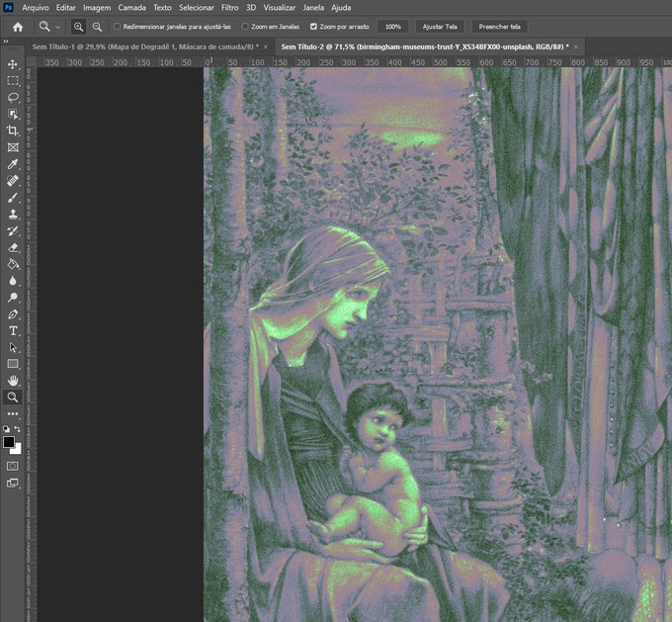Select the Dodge tool
The width and height of the screenshot is (672, 622).
13,298
